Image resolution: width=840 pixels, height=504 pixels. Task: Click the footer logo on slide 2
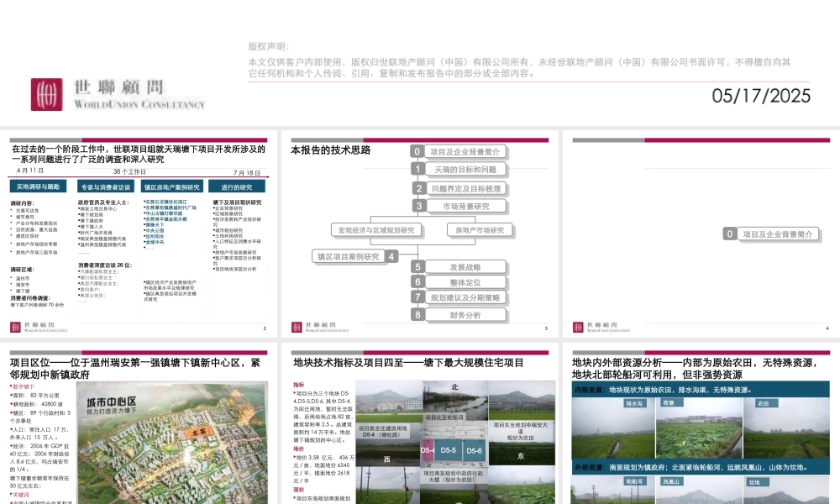39,328
